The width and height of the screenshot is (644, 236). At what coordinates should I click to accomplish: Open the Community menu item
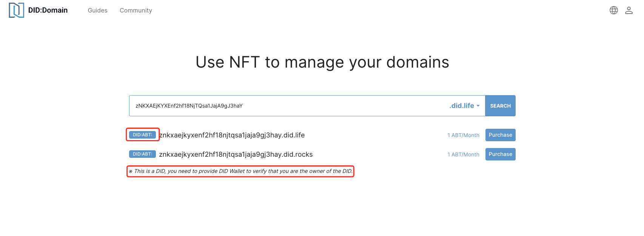tap(136, 11)
